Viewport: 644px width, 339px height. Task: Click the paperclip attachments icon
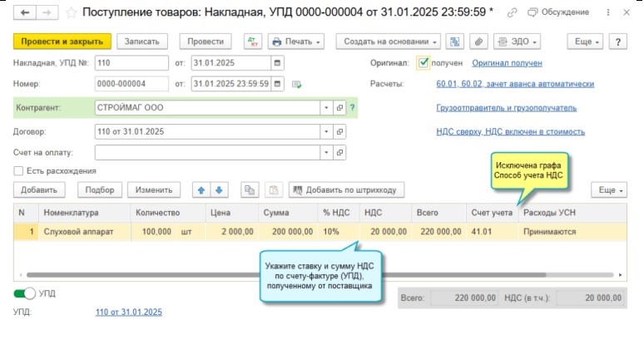coord(478,42)
